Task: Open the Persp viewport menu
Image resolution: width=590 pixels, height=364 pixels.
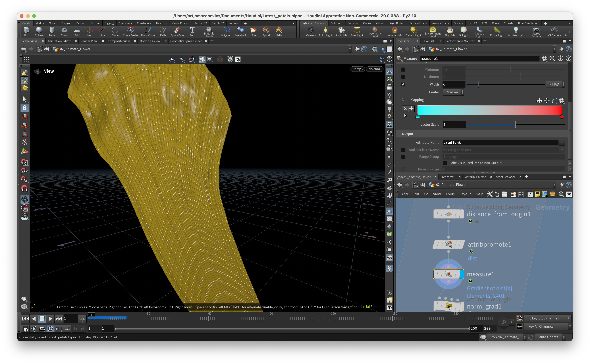Action: click(357, 69)
